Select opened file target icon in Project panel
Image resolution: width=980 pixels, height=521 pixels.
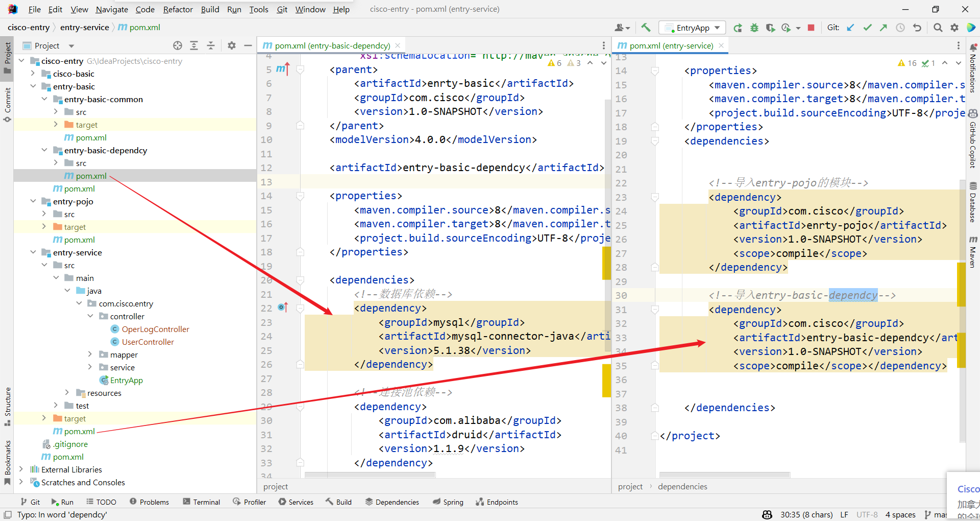pos(178,45)
